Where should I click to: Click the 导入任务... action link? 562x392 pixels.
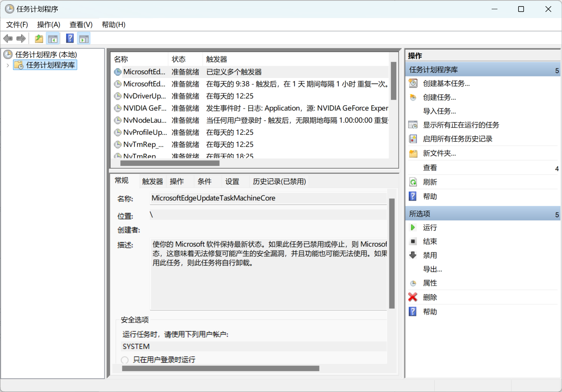tap(439, 111)
